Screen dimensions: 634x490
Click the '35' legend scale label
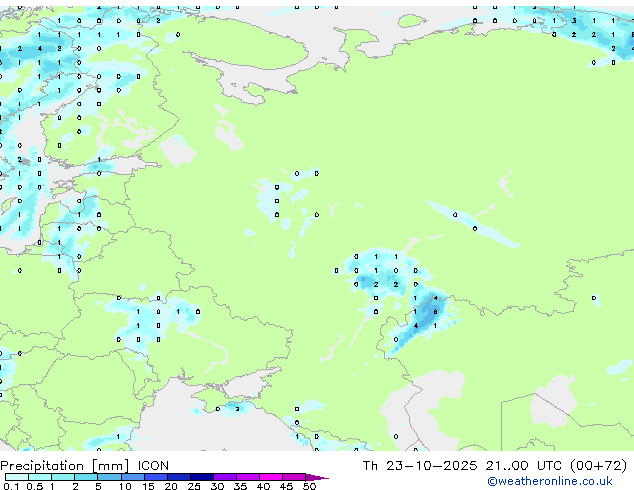[x=240, y=486]
